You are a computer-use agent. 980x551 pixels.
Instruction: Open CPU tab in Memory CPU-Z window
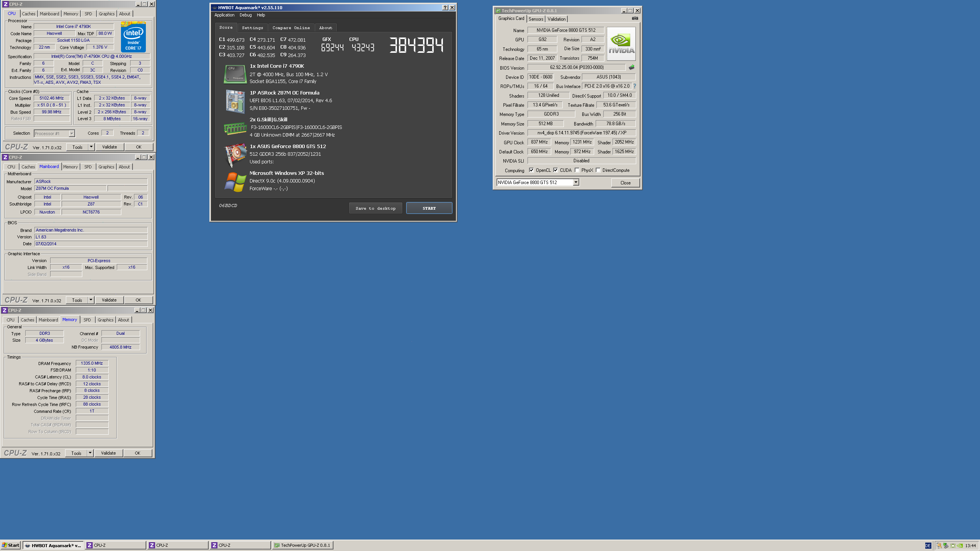11,320
